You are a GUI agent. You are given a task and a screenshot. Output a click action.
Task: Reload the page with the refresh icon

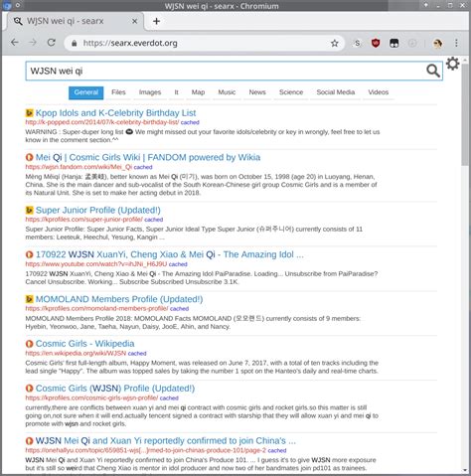coord(52,43)
